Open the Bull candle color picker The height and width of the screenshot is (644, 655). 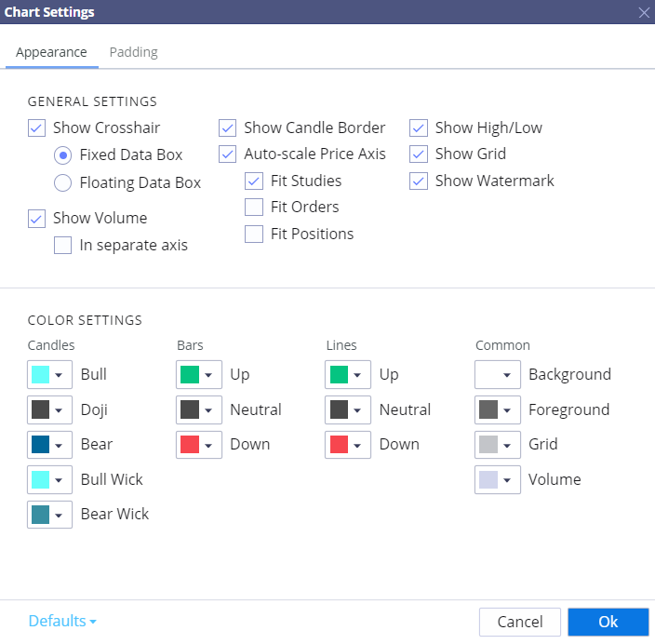(x=49, y=374)
